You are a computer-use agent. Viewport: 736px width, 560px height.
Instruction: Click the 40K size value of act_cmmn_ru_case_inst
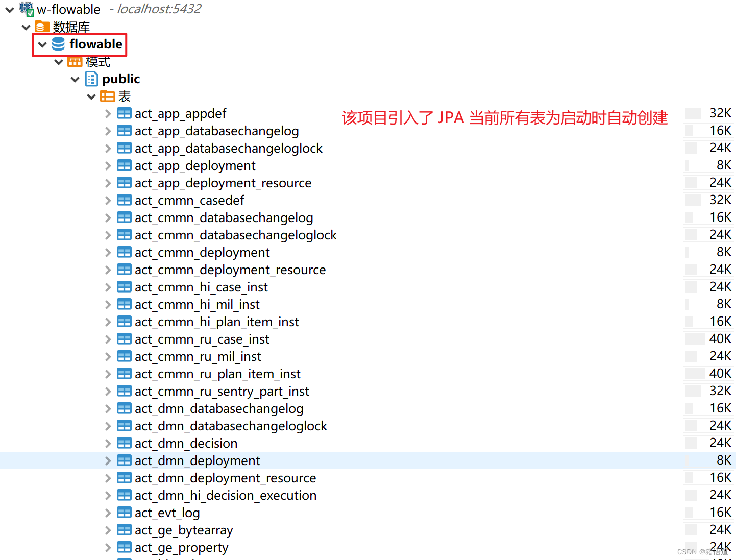point(720,339)
